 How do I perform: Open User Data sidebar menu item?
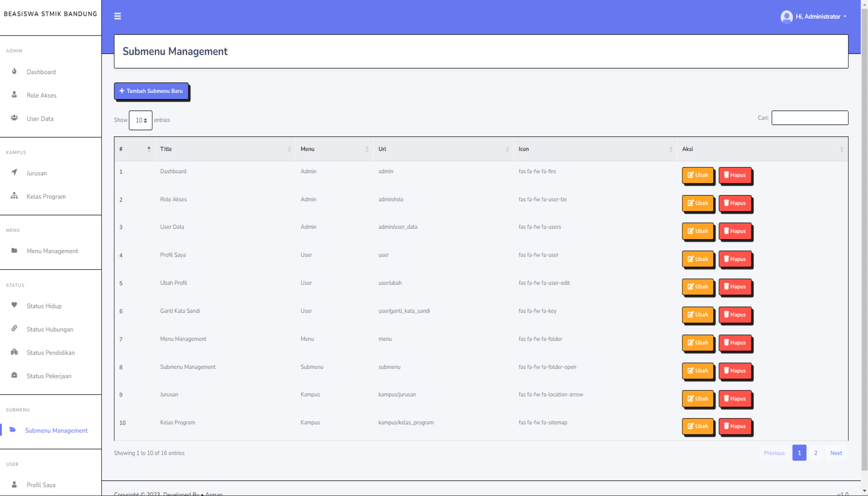pyautogui.click(x=40, y=119)
